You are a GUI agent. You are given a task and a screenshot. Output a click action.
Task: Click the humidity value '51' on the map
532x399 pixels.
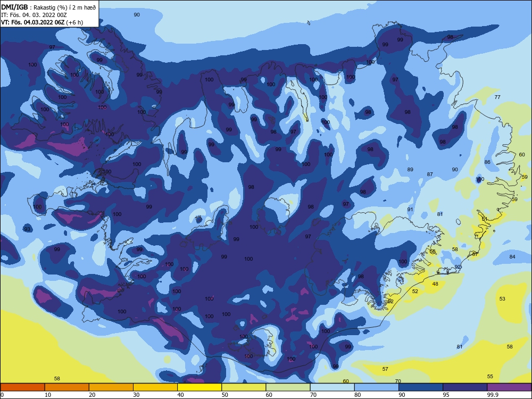pyautogui.click(x=485, y=219)
